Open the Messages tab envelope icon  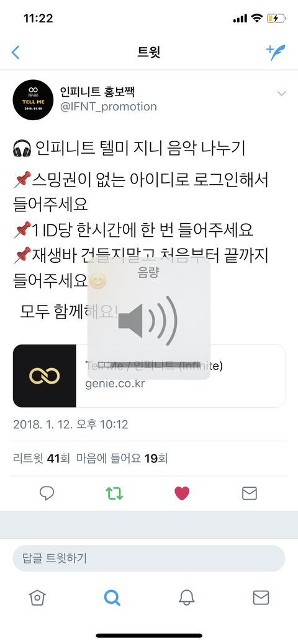click(261, 598)
